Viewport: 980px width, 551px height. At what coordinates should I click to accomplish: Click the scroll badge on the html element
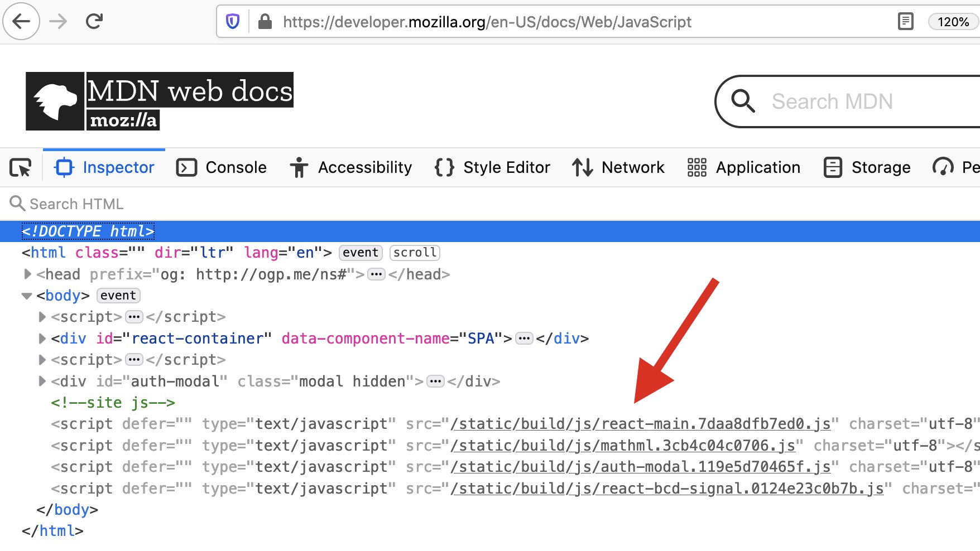(x=414, y=253)
